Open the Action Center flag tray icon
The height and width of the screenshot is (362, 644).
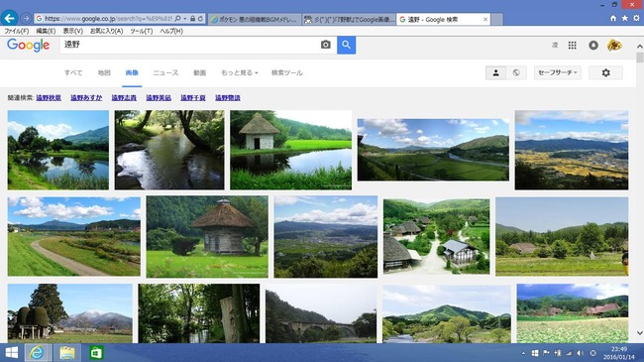pos(546,353)
